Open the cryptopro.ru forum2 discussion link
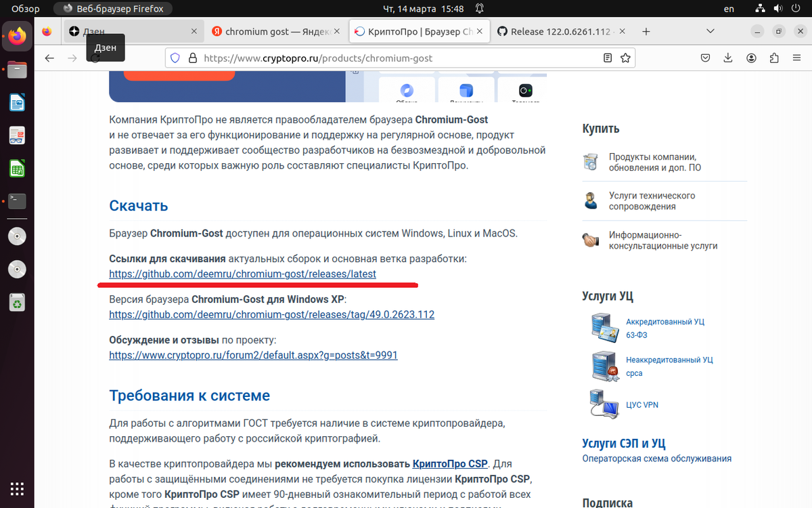This screenshot has width=812, height=508. pyautogui.click(x=253, y=356)
